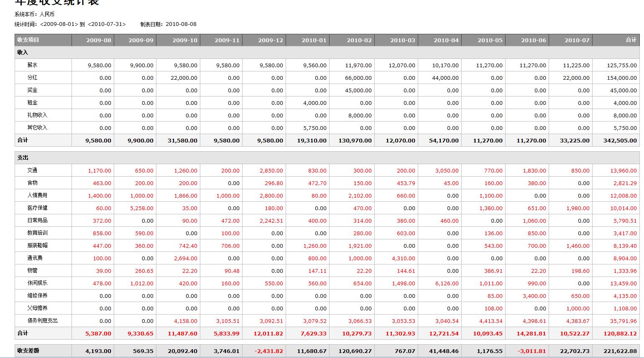Select the 医疗保健 row label
The height and width of the screenshot is (358, 644).
pyautogui.click(x=38, y=208)
